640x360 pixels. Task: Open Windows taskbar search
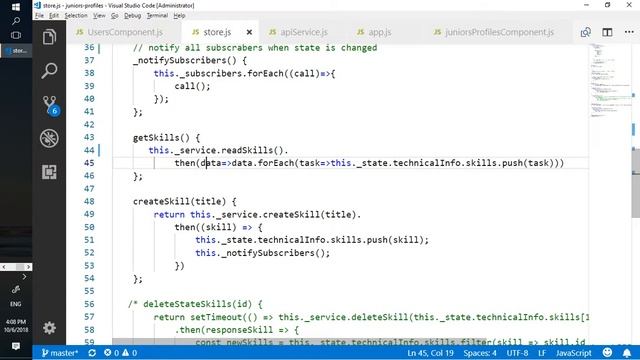pyautogui.click(x=16, y=21)
